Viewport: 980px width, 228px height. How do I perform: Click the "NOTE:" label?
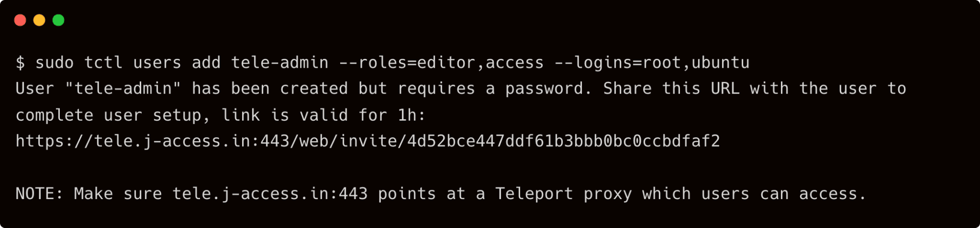point(39,194)
